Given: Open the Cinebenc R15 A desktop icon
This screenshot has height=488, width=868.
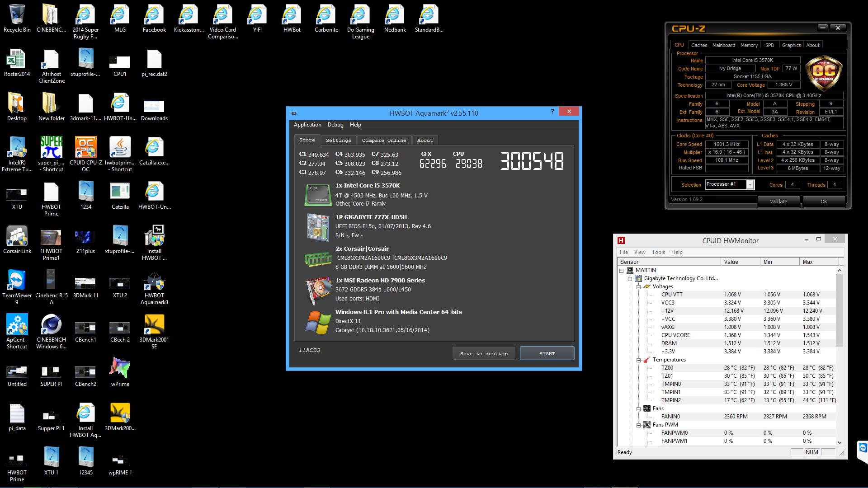Looking at the screenshot, I should [x=51, y=287].
